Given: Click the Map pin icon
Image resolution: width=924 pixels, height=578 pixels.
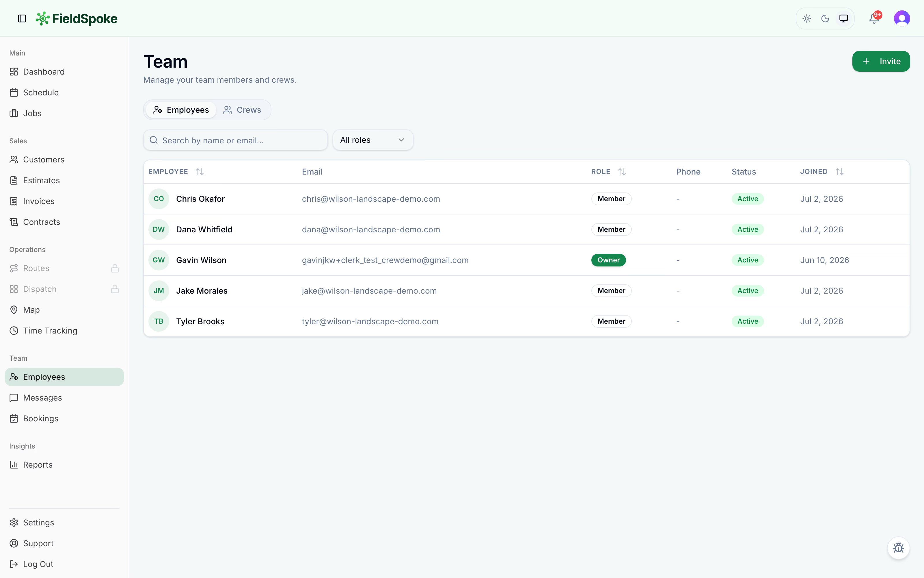Looking at the screenshot, I should (x=14, y=310).
